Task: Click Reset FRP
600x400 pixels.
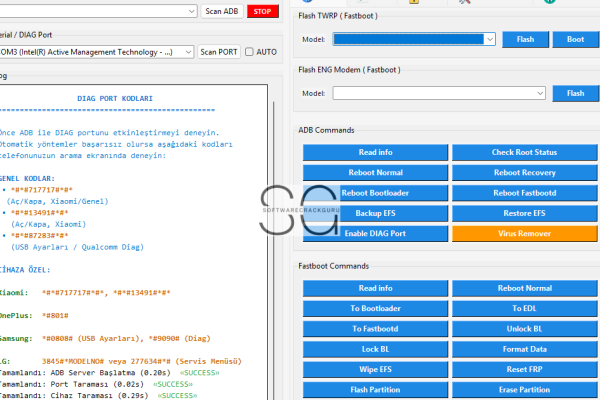Action: pyautogui.click(x=524, y=369)
